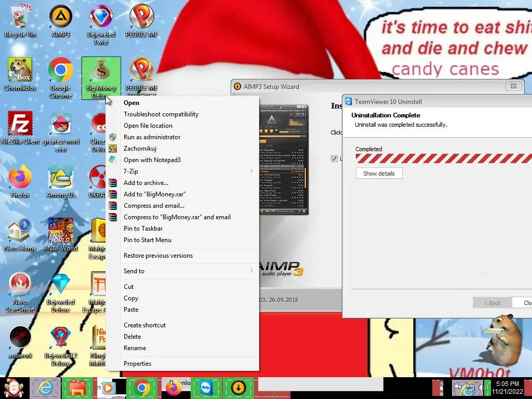Choose Compress to "BigMoney.rar" and email
This screenshot has width=532, height=399.
coord(183,217)
